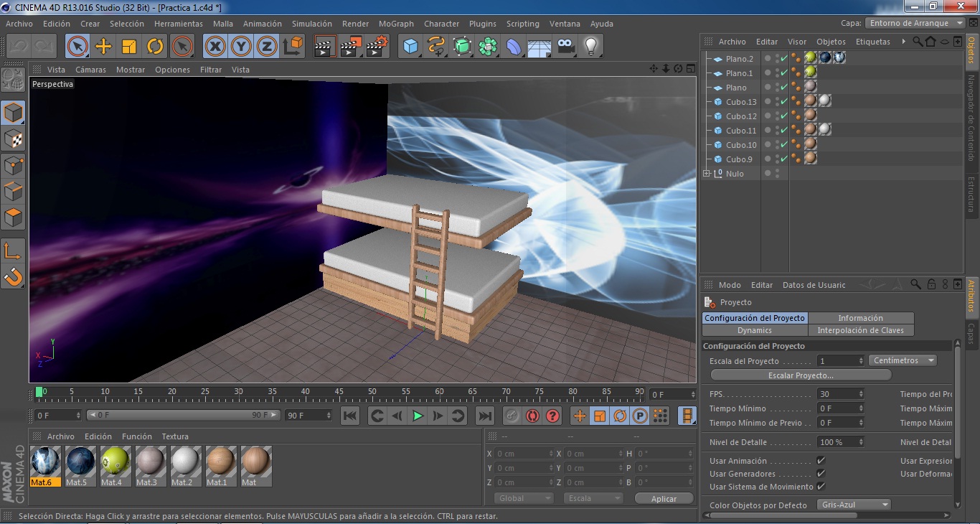
Task: Lock the Y axis with its toolbar icon
Action: tap(240, 46)
